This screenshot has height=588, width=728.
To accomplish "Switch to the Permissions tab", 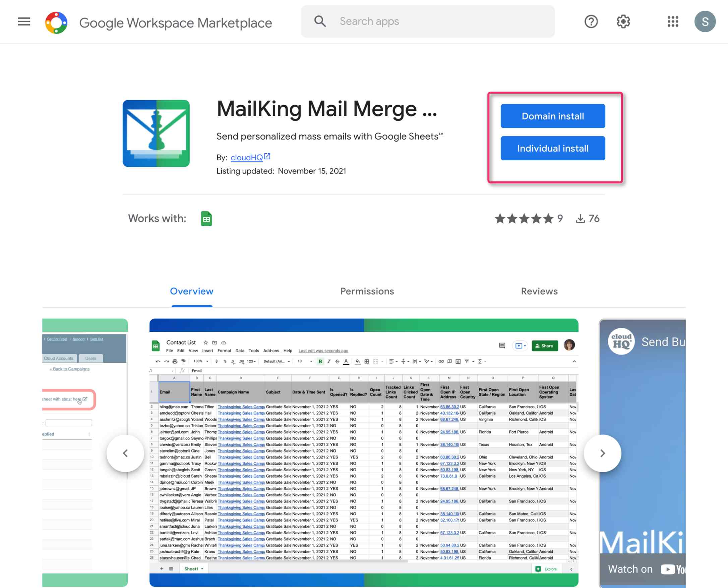I will [367, 291].
